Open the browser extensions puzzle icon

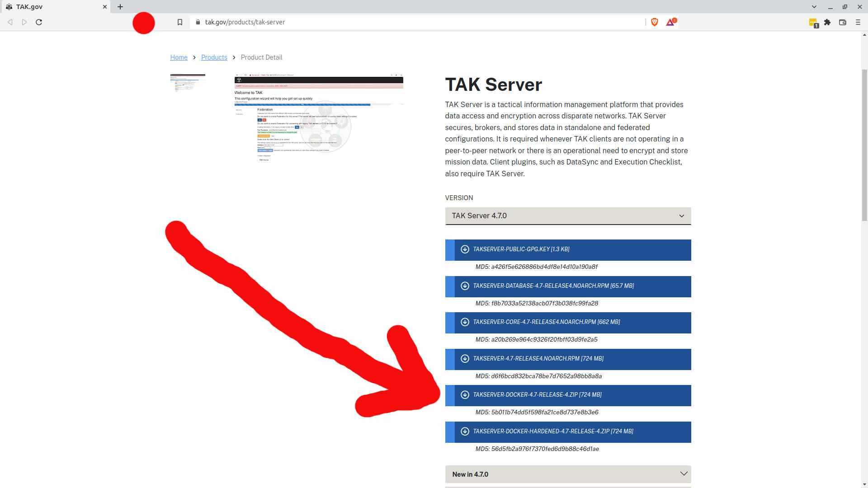[827, 22]
